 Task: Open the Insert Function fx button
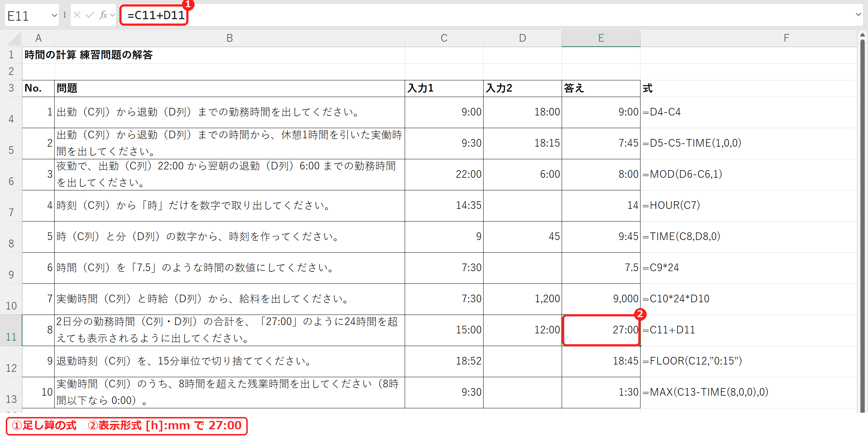point(103,15)
